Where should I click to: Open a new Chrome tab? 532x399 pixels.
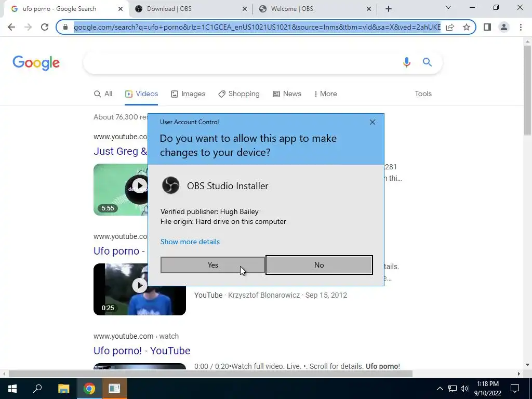(389, 9)
